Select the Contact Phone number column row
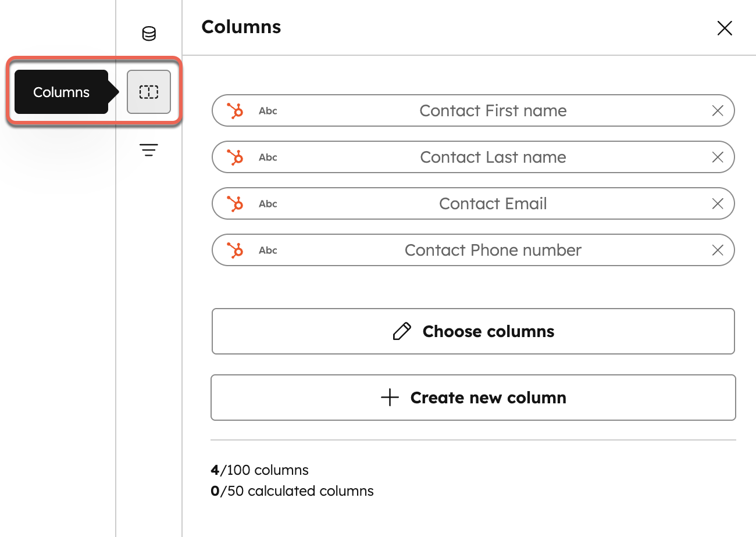 point(493,250)
